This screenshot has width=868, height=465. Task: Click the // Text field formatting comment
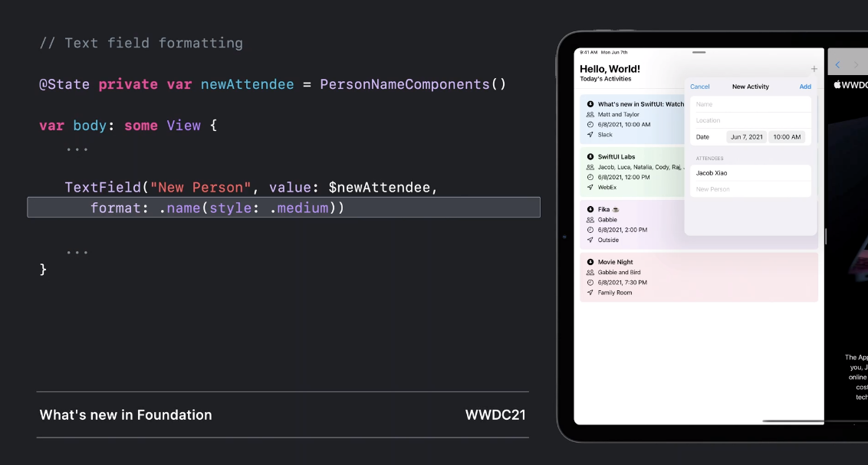[141, 43]
